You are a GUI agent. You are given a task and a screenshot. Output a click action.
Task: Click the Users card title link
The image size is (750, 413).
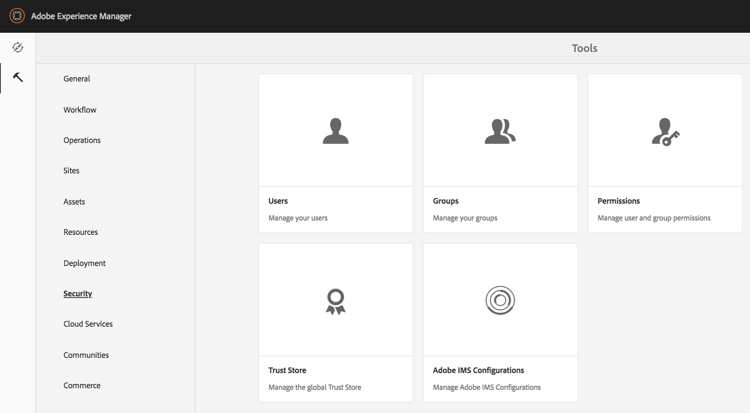(x=278, y=201)
